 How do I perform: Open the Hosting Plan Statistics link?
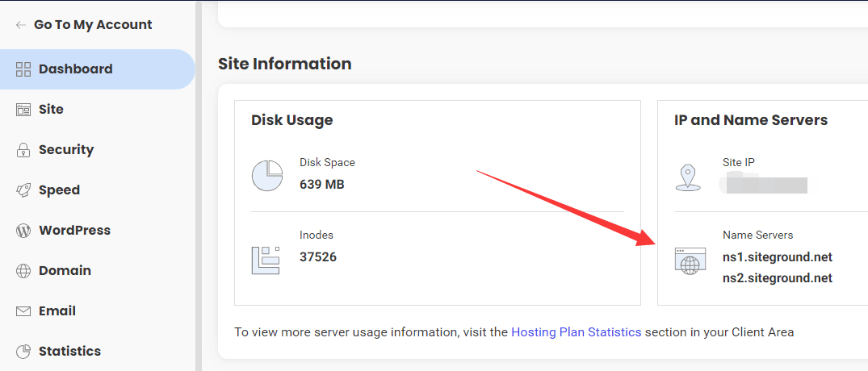click(x=576, y=332)
